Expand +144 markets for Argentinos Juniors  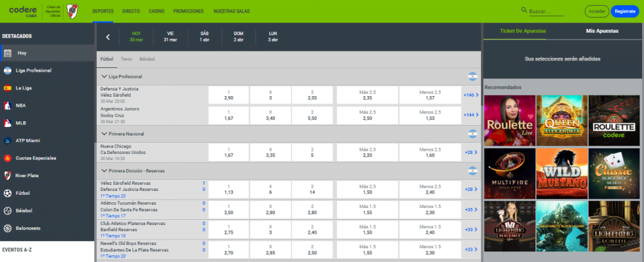click(x=470, y=115)
